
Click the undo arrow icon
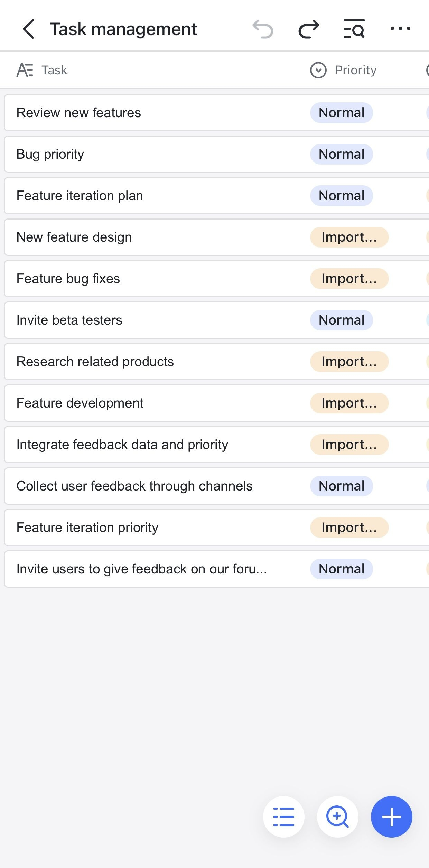pos(263,29)
